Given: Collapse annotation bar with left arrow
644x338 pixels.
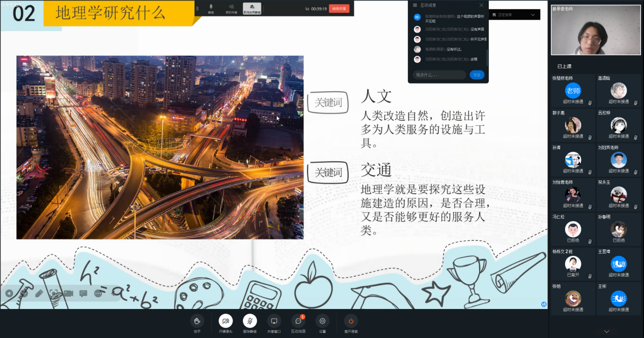Looking at the screenshot, I should click(9, 293).
